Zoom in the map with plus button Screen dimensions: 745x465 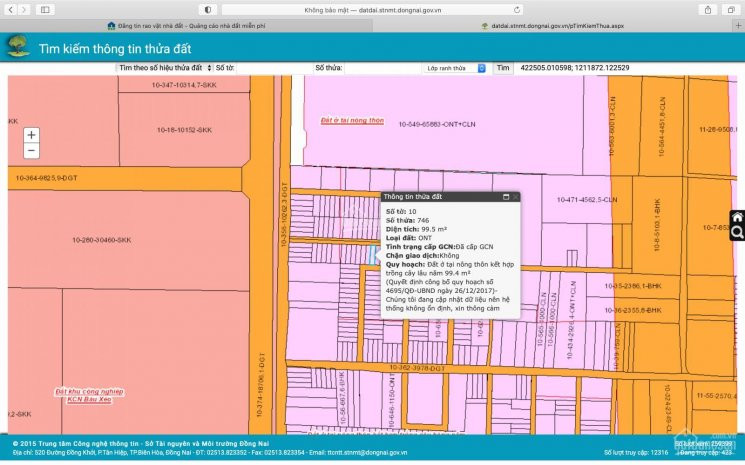pyautogui.click(x=31, y=135)
